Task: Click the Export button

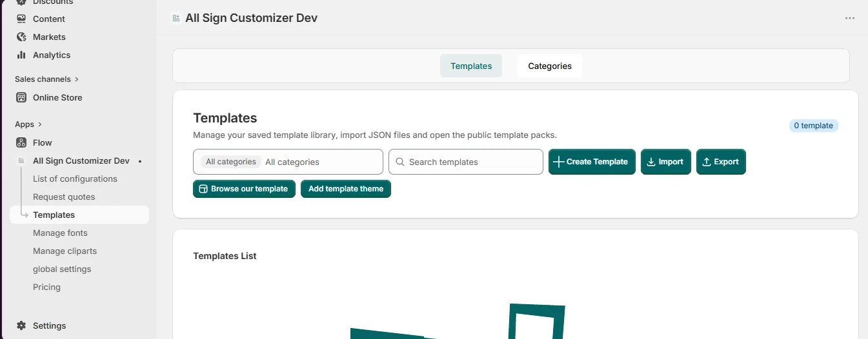Action: (721, 162)
